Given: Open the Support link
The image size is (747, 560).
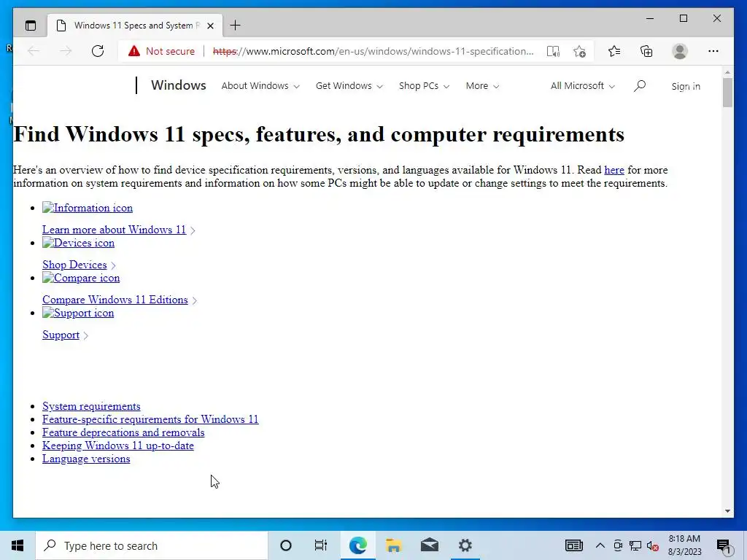Looking at the screenshot, I should (x=61, y=335).
